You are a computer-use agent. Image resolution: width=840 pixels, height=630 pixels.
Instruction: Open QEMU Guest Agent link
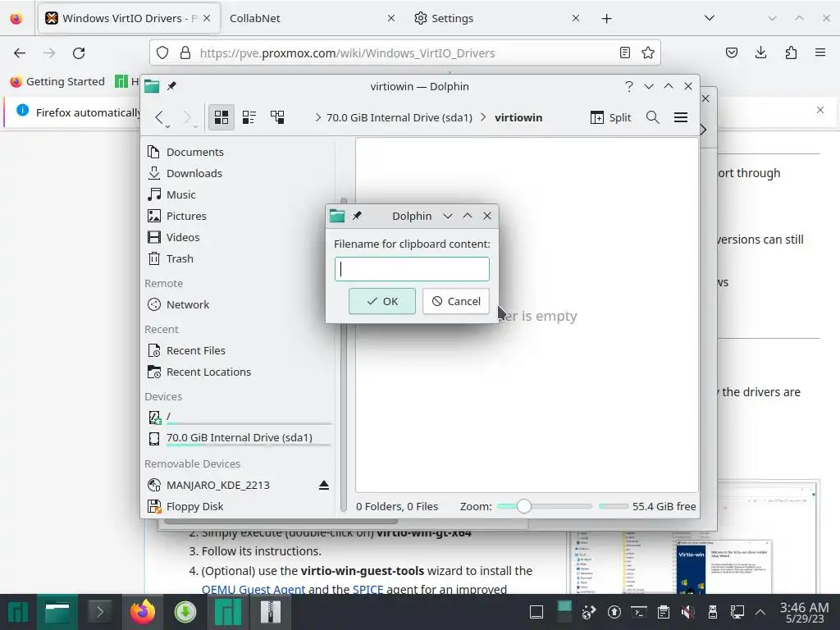coord(253,589)
